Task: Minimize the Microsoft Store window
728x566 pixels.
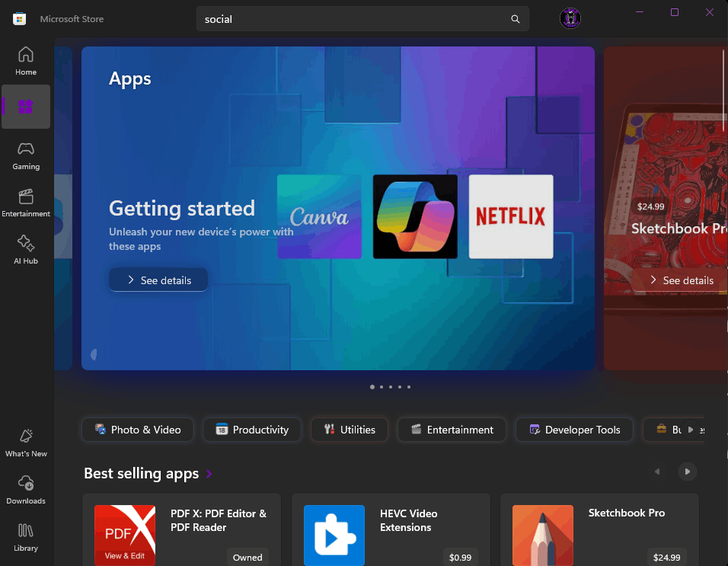Action: click(x=640, y=12)
